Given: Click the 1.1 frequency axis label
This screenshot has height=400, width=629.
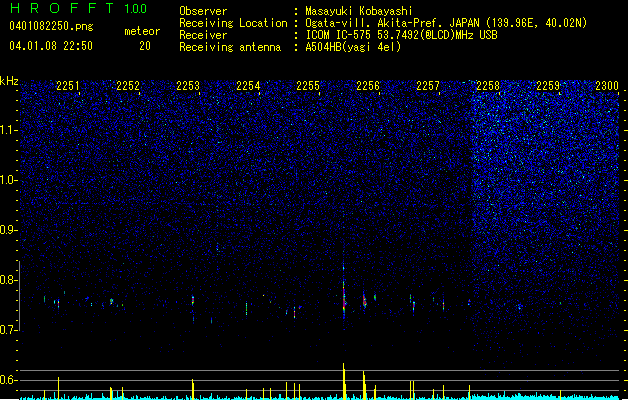Looking at the screenshot, I should [x=9, y=130].
